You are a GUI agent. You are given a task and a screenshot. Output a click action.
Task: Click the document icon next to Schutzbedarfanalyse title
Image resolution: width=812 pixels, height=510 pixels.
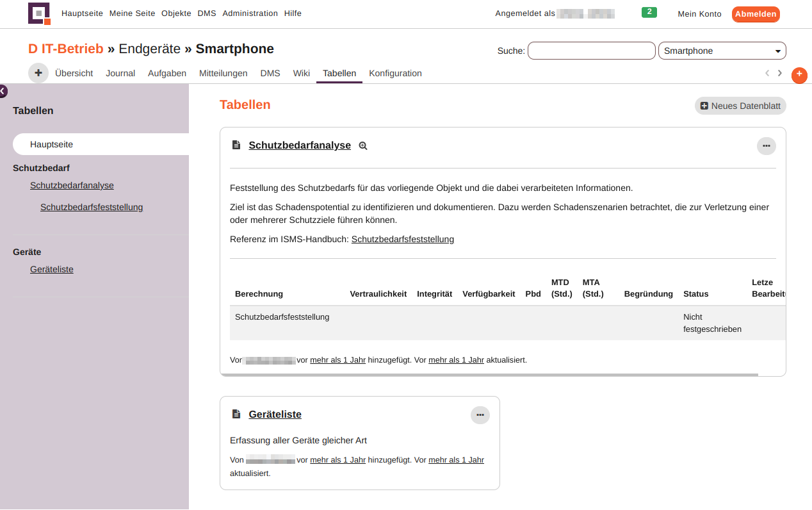tap(236, 145)
